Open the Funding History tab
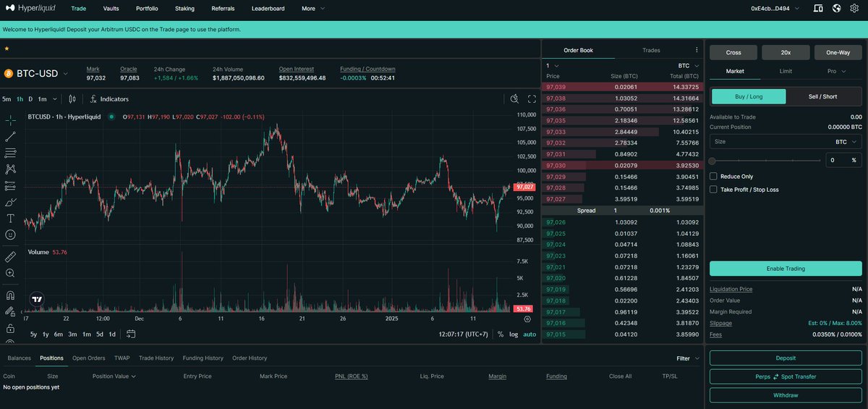This screenshot has height=409, width=868. point(203,358)
